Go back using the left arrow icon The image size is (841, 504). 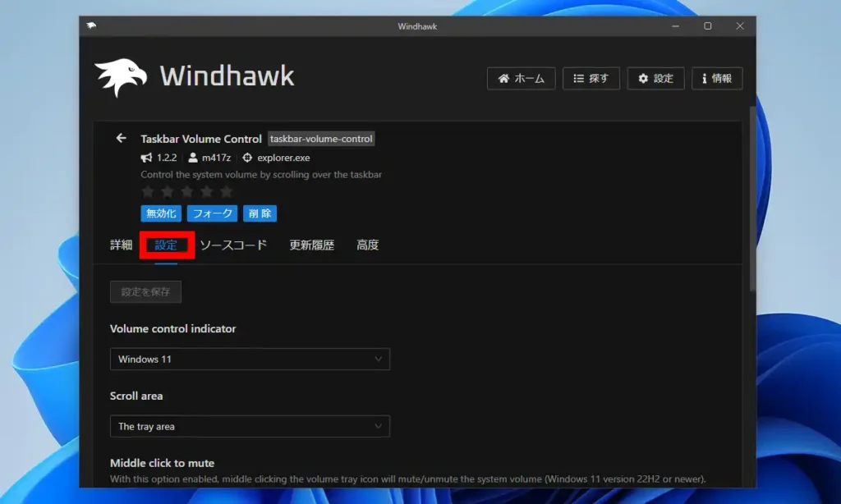[x=122, y=139]
